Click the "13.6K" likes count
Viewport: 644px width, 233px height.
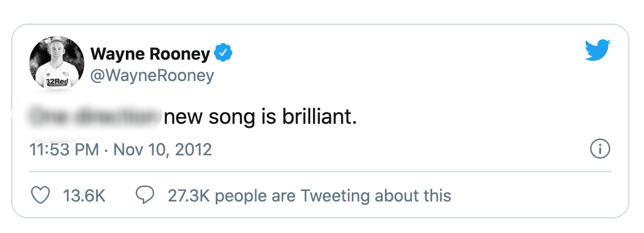[x=84, y=196]
